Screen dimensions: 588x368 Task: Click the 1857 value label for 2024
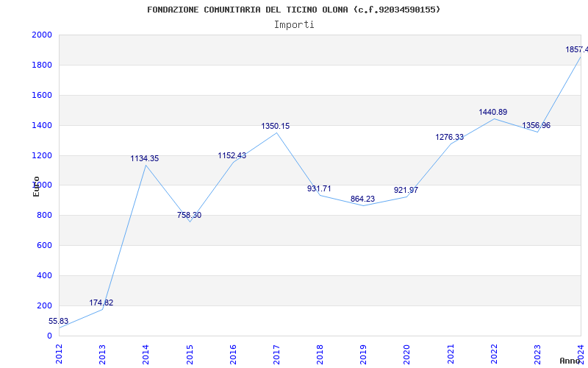[577, 49]
